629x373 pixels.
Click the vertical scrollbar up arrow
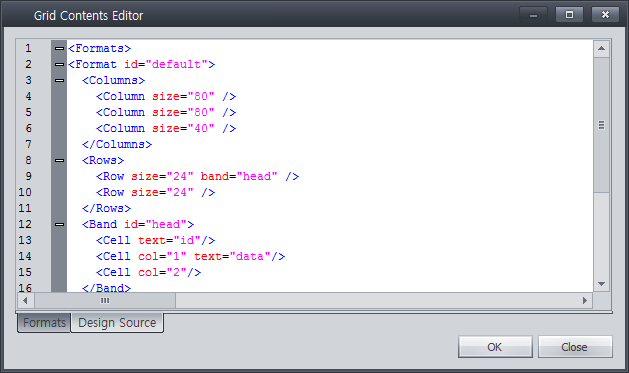point(601,49)
